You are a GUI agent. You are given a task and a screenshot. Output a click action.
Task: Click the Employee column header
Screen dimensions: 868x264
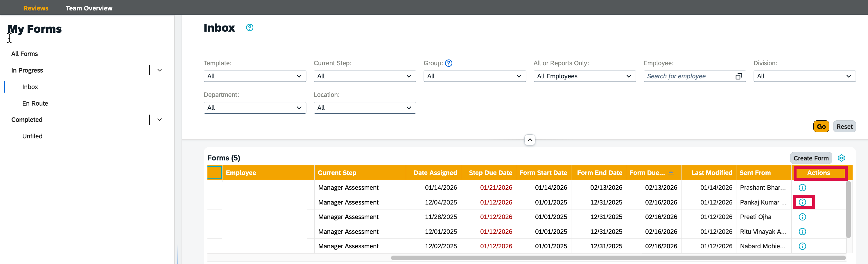coord(268,173)
